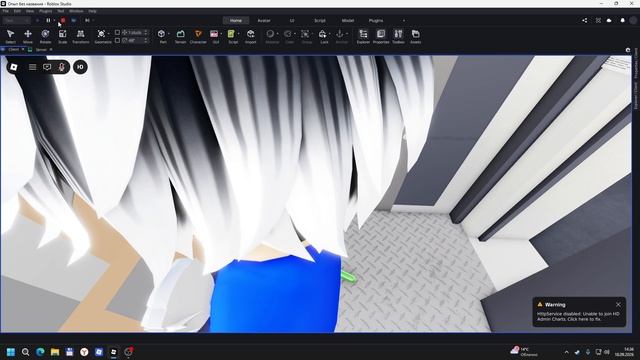The image size is (640, 360).
Task: Activate the Scale tool
Action: pyautogui.click(x=62, y=36)
